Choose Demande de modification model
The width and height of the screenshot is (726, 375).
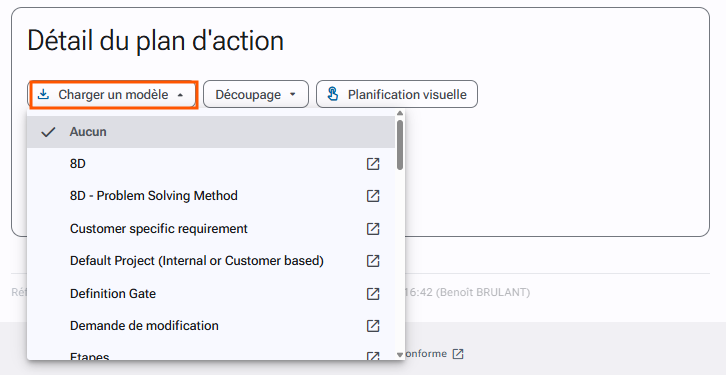(211, 326)
